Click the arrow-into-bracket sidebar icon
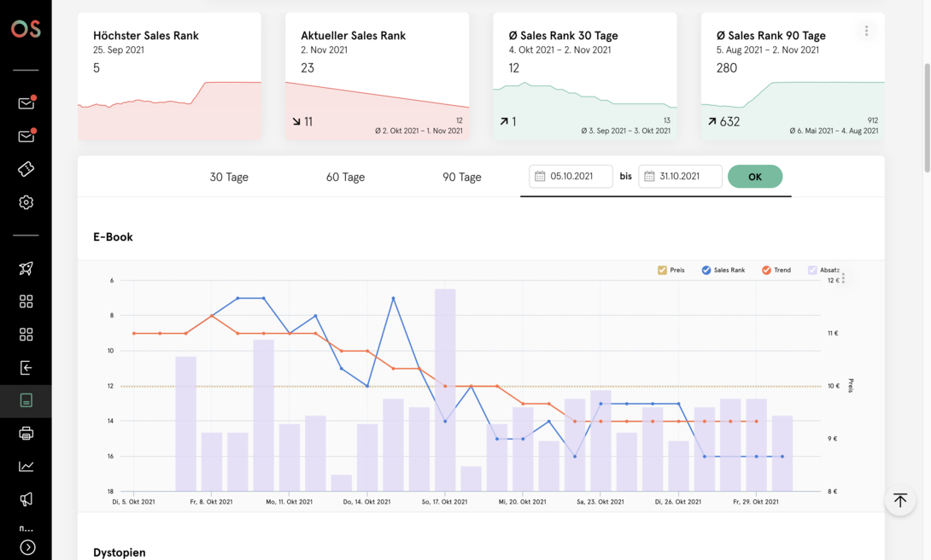Screen dimensions: 931x560 (26, 368)
